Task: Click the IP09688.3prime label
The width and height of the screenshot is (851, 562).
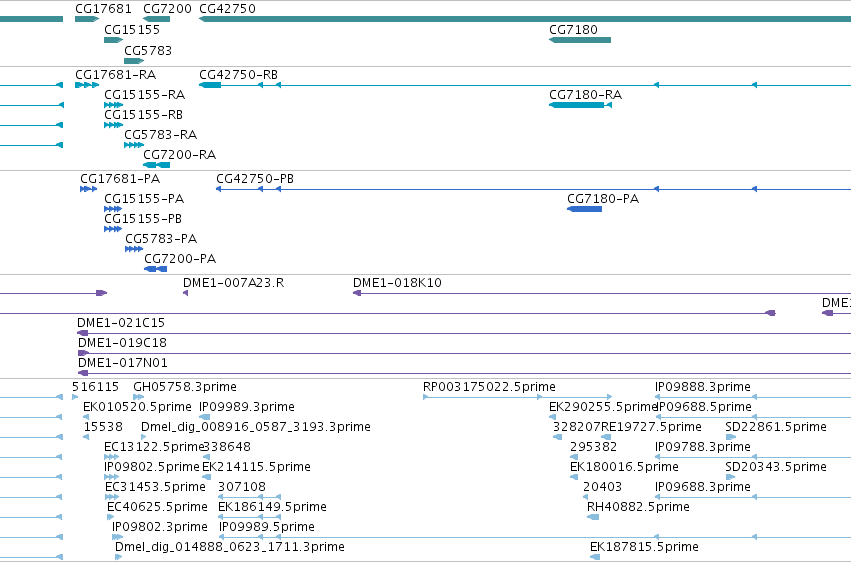Action: coord(703,487)
